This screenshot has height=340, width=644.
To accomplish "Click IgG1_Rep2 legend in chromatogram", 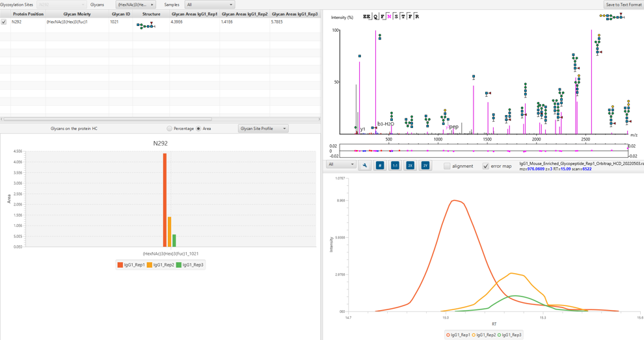I will pos(484,335).
